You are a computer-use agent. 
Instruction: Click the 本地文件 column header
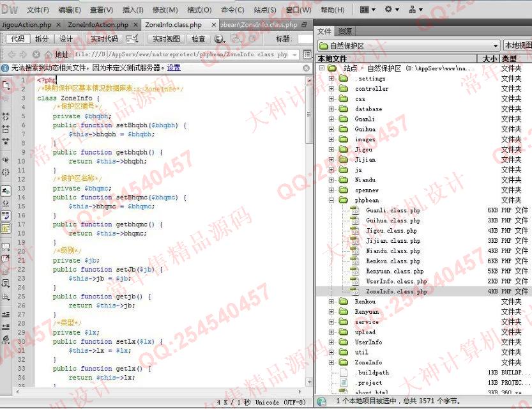tap(396, 59)
